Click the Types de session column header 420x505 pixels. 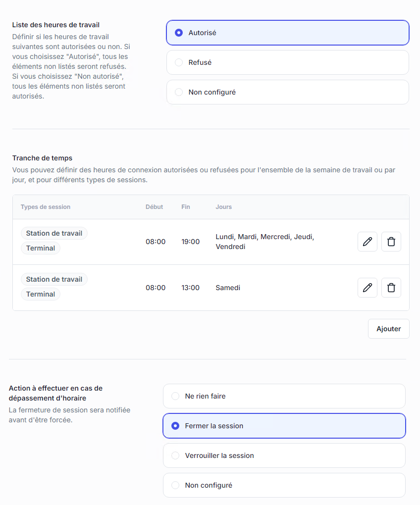click(46, 207)
